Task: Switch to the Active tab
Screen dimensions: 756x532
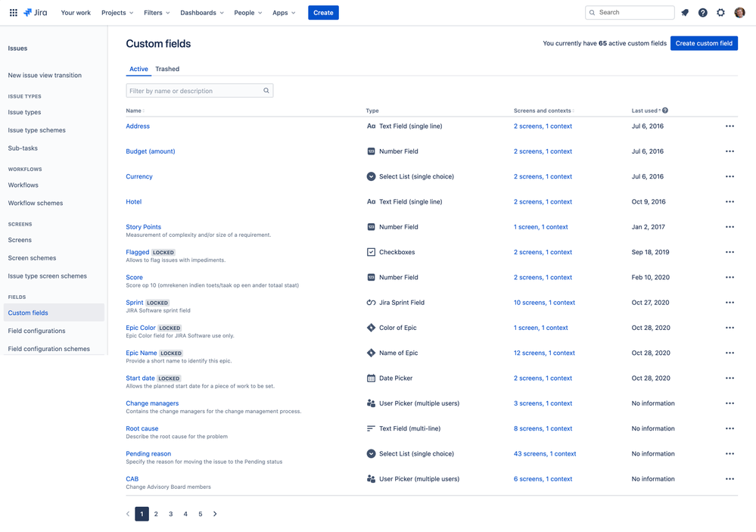Action: (138, 69)
